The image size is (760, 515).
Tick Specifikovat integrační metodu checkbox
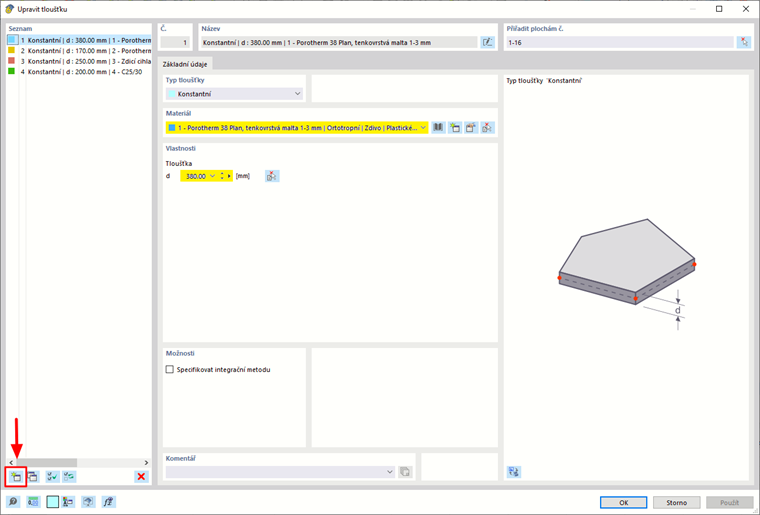click(x=170, y=370)
